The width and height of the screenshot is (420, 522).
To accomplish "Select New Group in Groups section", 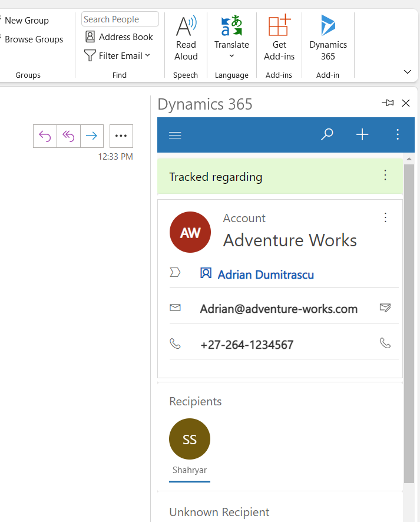I will 26,21.
